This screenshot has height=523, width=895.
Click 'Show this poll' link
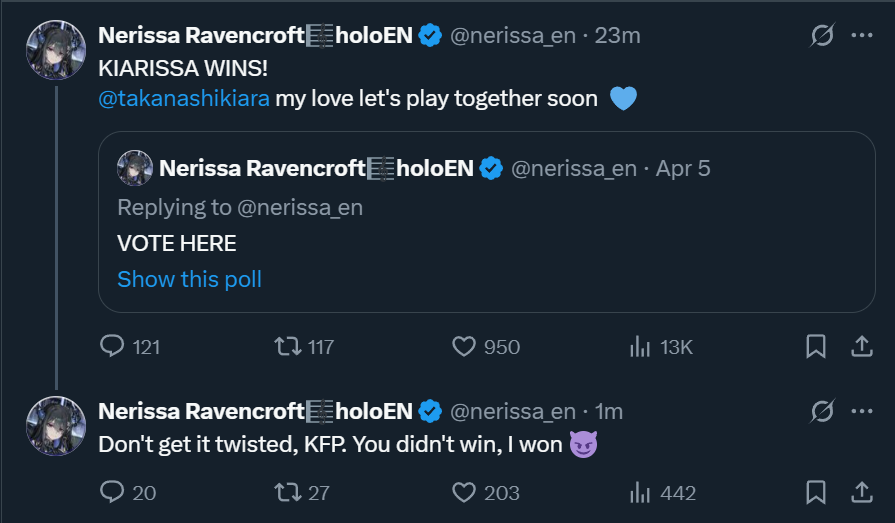point(189,279)
